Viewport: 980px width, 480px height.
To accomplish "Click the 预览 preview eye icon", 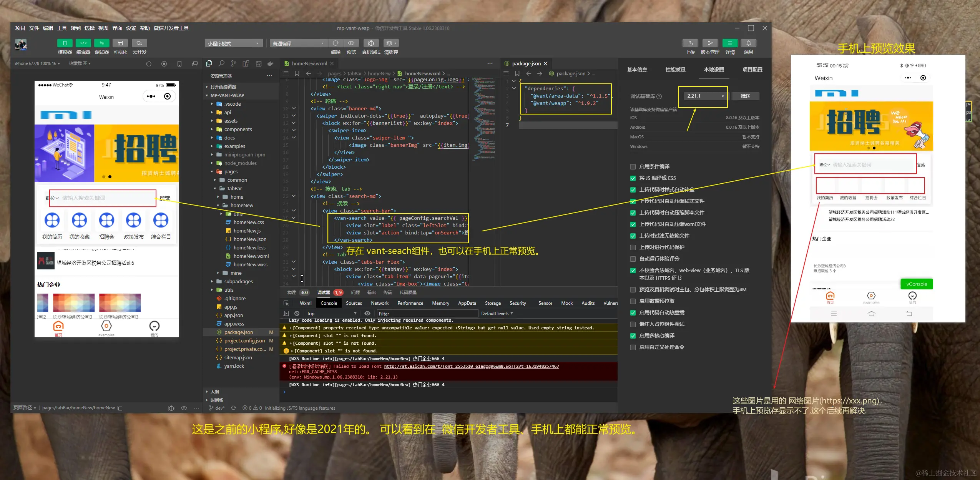I will [x=351, y=43].
